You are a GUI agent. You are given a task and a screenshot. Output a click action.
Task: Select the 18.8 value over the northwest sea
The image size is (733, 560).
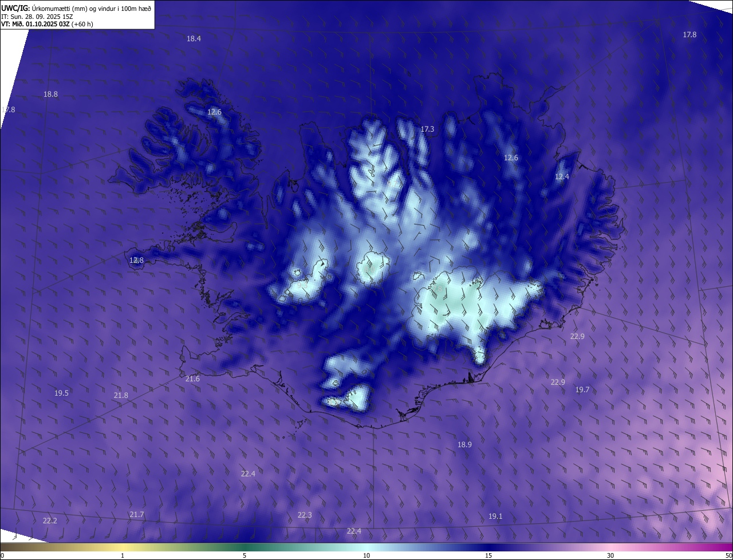click(50, 94)
